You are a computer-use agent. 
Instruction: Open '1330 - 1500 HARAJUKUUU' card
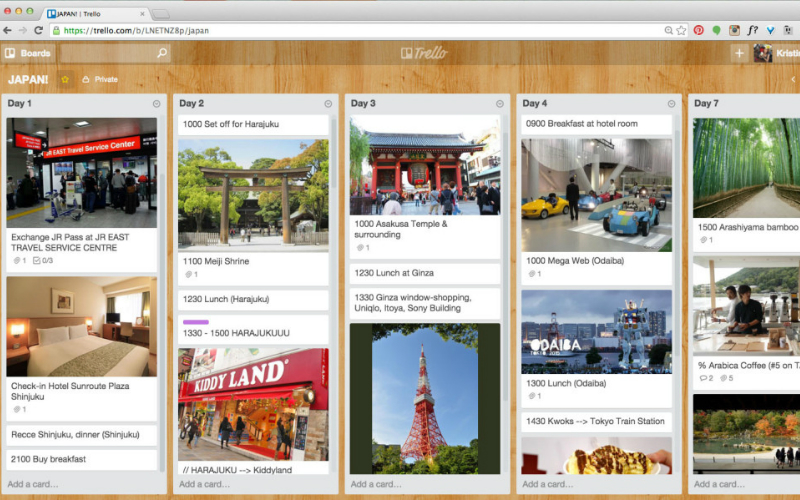[253, 330]
